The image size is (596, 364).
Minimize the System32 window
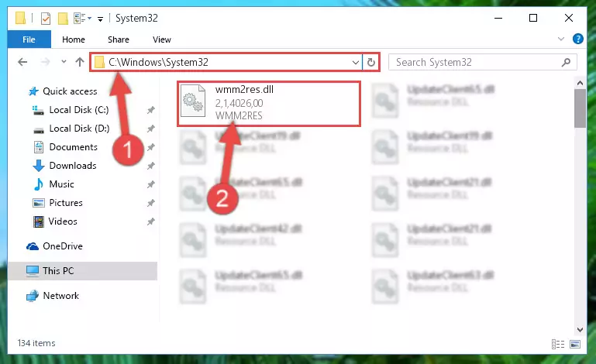coord(498,18)
